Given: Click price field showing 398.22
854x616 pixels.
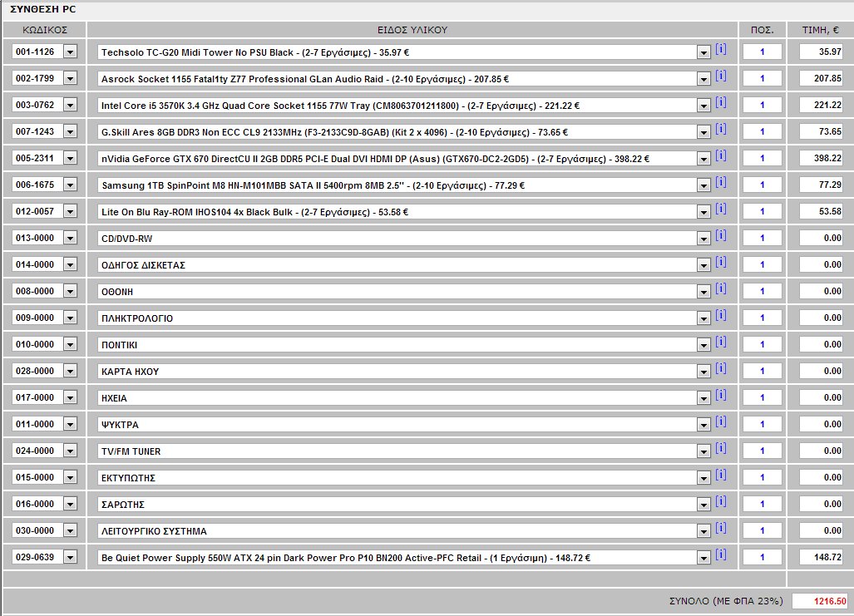Looking at the screenshot, I should point(822,158).
